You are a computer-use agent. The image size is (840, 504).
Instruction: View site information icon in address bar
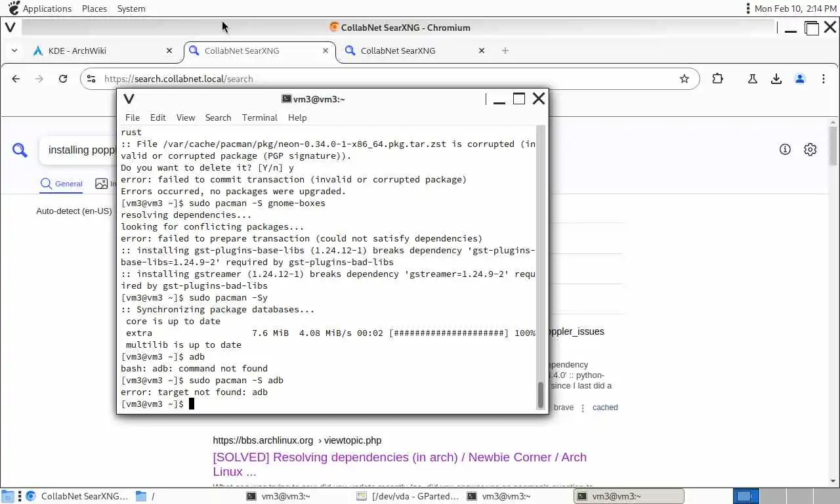click(x=92, y=79)
